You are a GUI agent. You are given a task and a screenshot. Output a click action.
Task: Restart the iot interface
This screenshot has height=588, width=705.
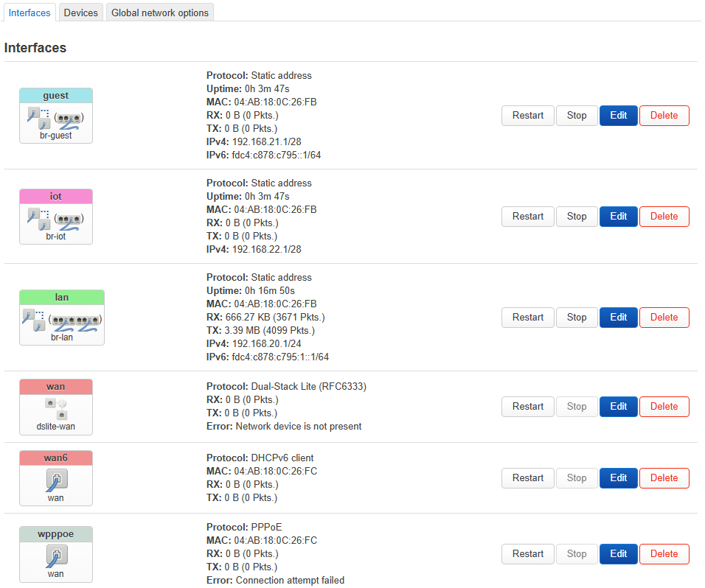click(x=528, y=217)
